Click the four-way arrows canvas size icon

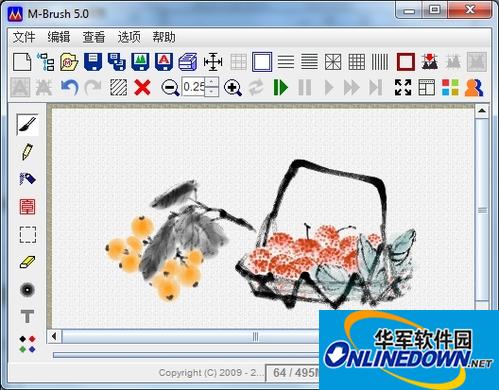[213, 62]
